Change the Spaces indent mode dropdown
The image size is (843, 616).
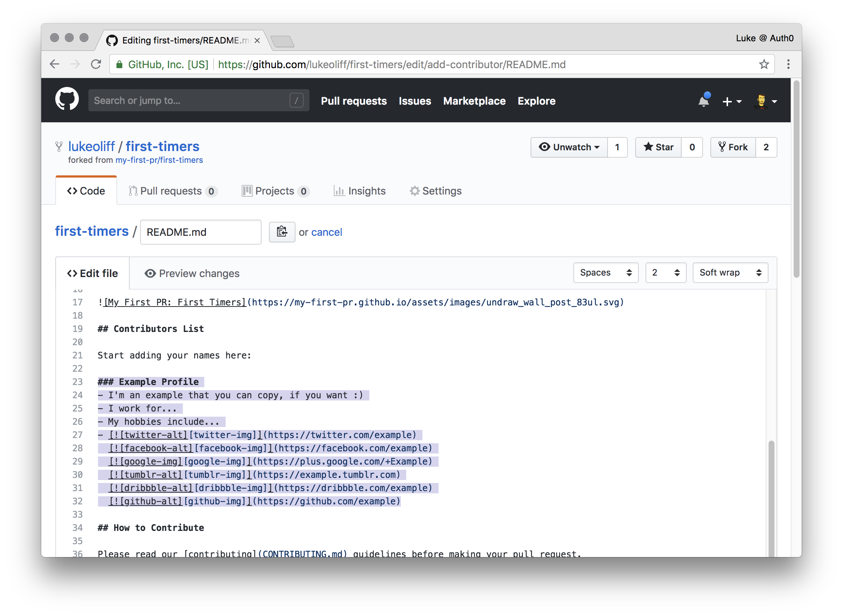point(605,273)
